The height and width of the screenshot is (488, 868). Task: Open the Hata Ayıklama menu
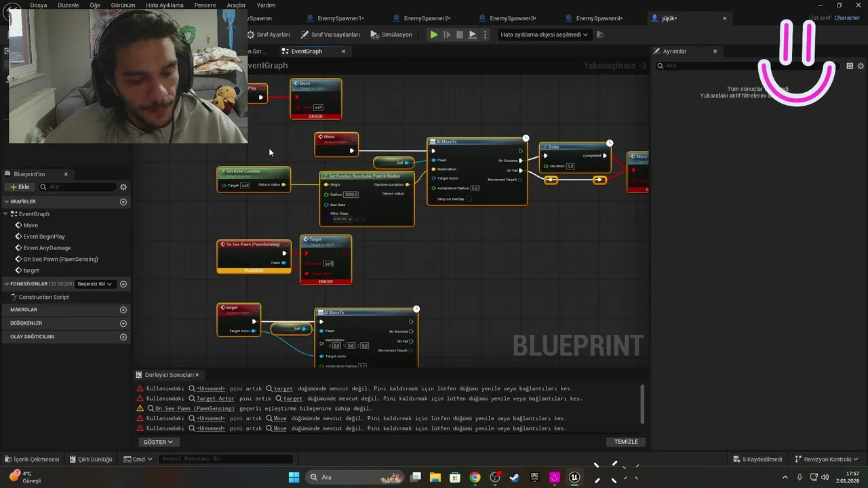[x=165, y=5]
